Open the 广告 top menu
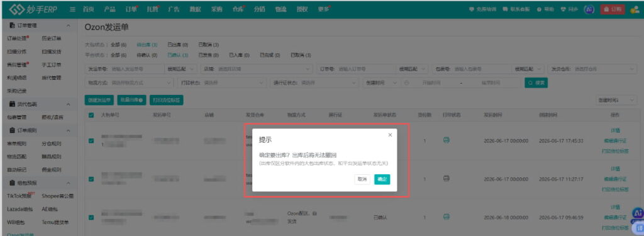Screen dimensions: 644x236 coord(174,9)
